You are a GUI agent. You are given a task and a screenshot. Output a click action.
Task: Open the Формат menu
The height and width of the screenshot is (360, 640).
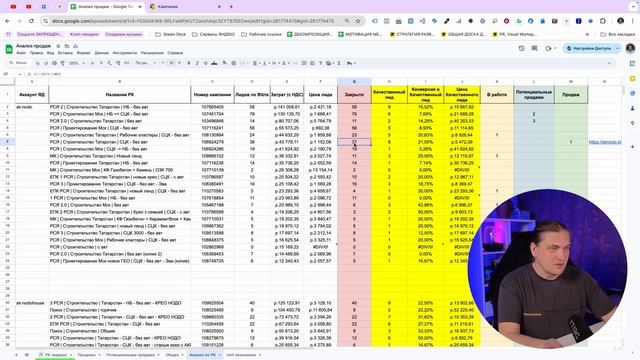pos(84,53)
